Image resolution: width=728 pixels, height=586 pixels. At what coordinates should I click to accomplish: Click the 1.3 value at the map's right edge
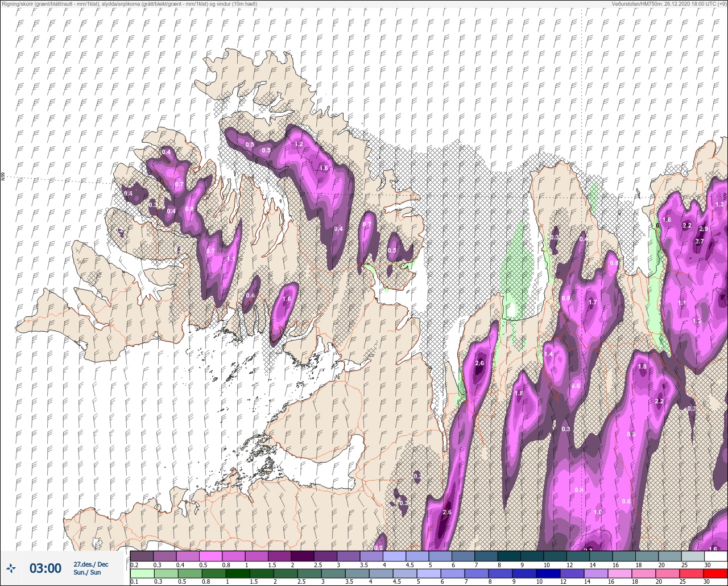(x=719, y=204)
